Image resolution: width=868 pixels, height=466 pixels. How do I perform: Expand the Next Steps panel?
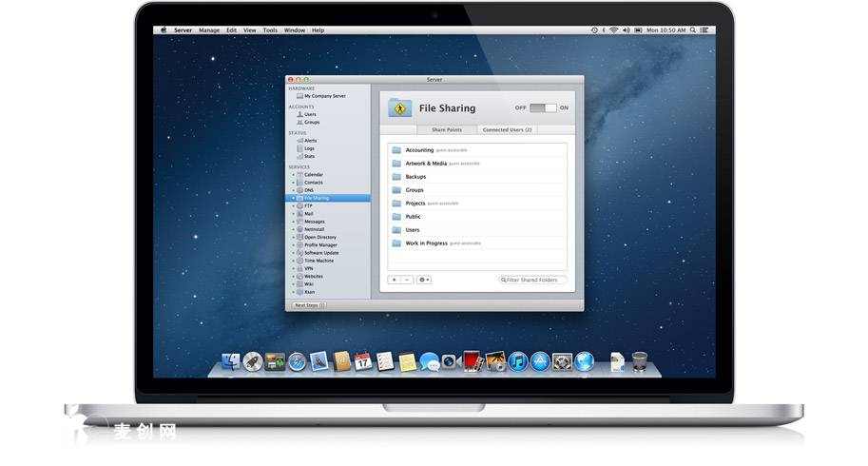tap(308, 305)
